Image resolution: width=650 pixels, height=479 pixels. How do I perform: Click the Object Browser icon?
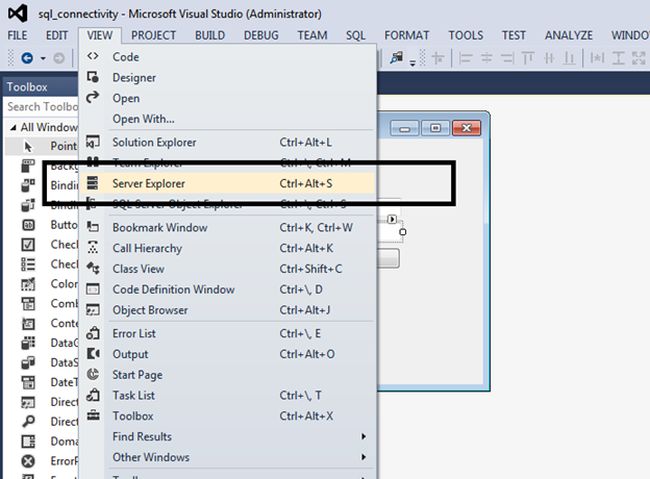93,310
